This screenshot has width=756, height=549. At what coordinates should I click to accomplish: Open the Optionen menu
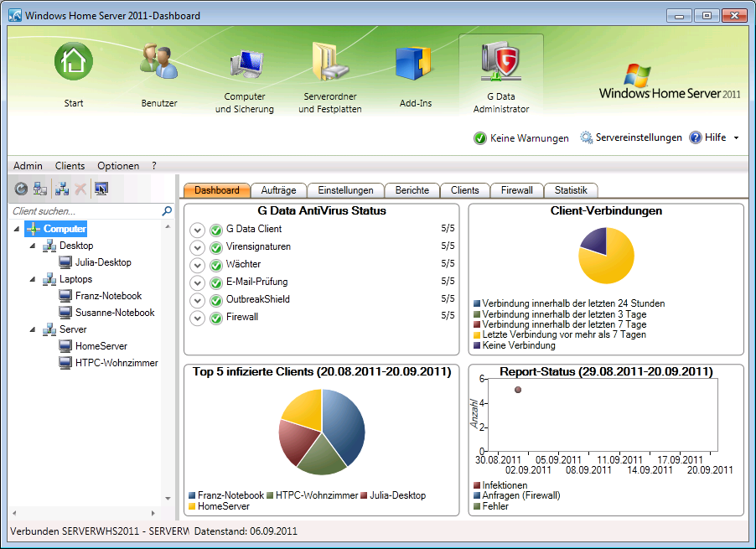coord(118,166)
